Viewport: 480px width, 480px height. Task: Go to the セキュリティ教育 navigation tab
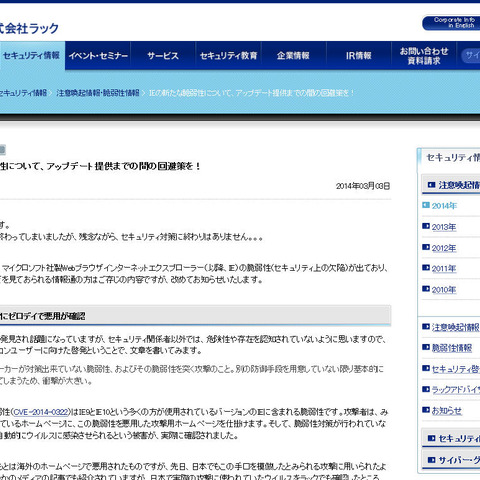(x=228, y=56)
